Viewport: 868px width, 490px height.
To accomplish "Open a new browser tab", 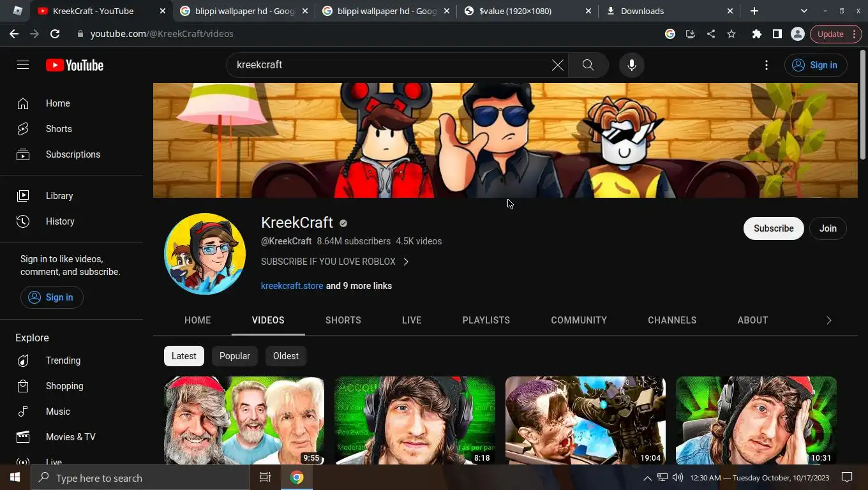I will [x=754, y=11].
